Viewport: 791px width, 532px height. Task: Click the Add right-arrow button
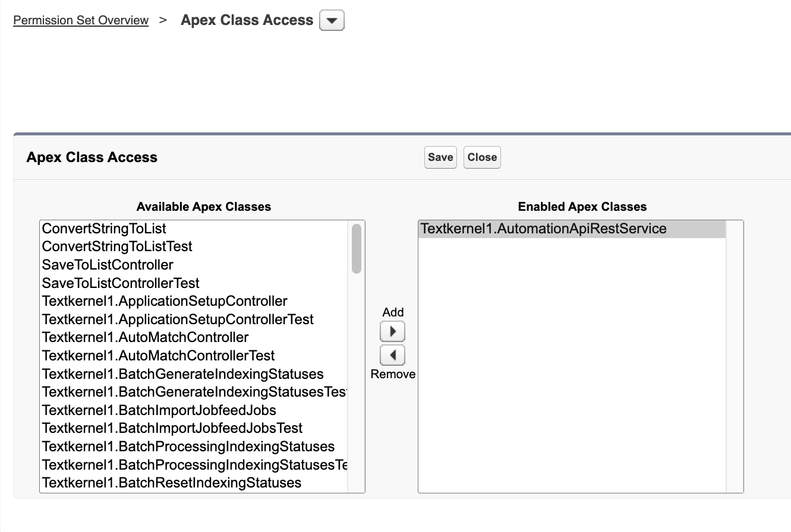[392, 331]
